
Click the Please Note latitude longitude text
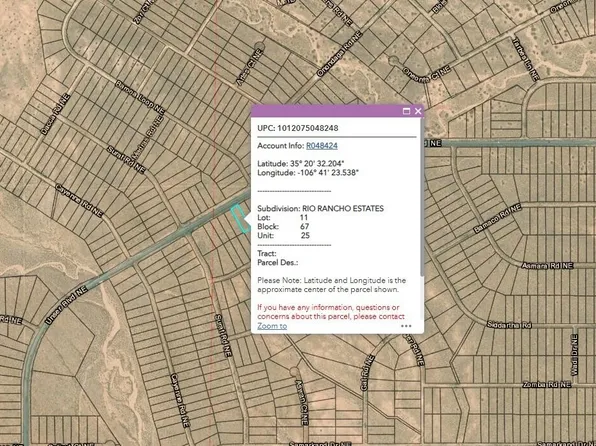pyautogui.click(x=331, y=285)
